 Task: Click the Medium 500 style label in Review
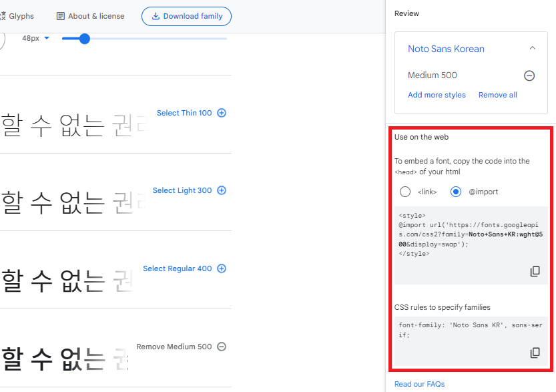coord(433,75)
